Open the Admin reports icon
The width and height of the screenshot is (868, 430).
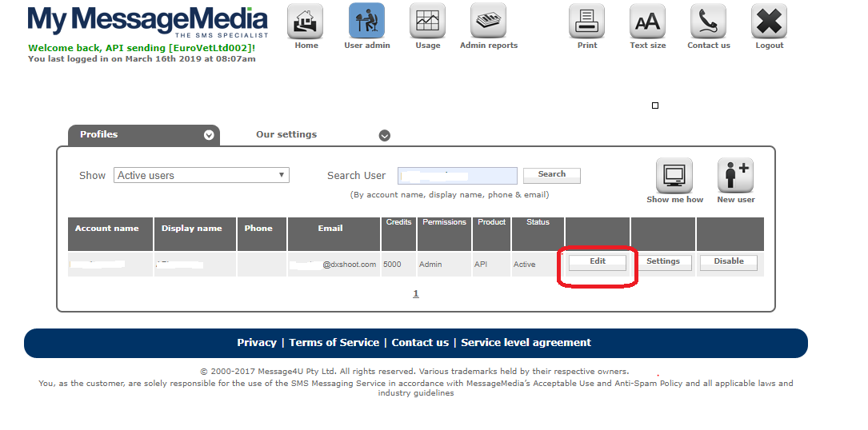tap(488, 21)
